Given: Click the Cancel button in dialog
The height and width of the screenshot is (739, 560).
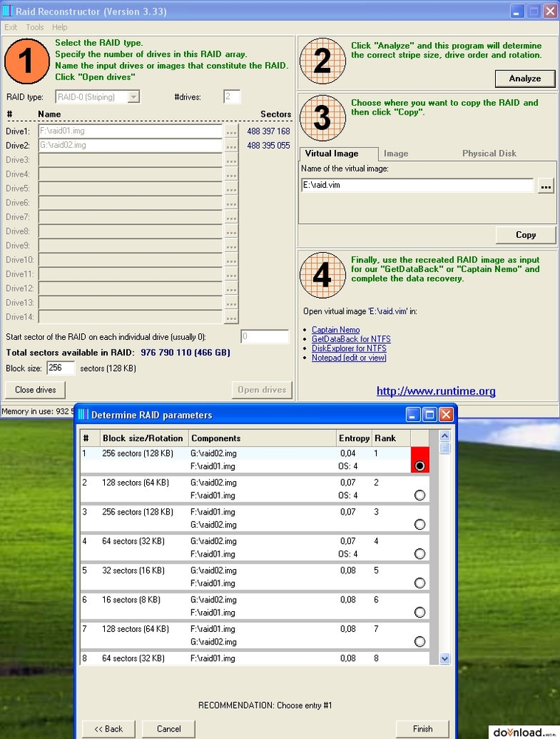Looking at the screenshot, I should click(x=168, y=729).
